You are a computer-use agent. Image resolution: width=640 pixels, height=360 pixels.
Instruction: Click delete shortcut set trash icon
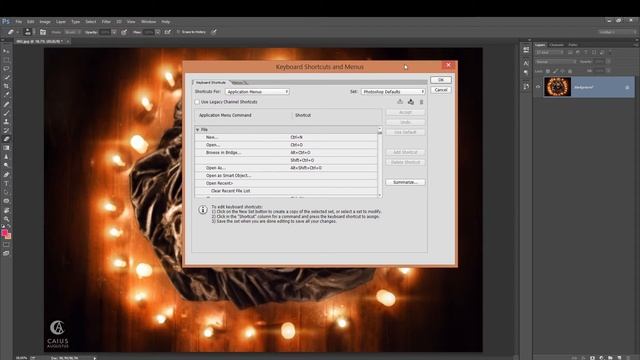421,102
